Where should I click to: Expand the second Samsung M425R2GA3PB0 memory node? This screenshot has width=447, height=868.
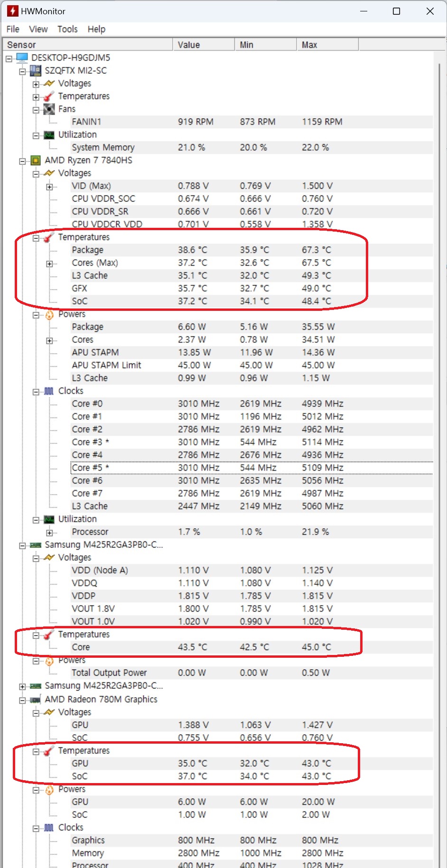coord(22,687)
